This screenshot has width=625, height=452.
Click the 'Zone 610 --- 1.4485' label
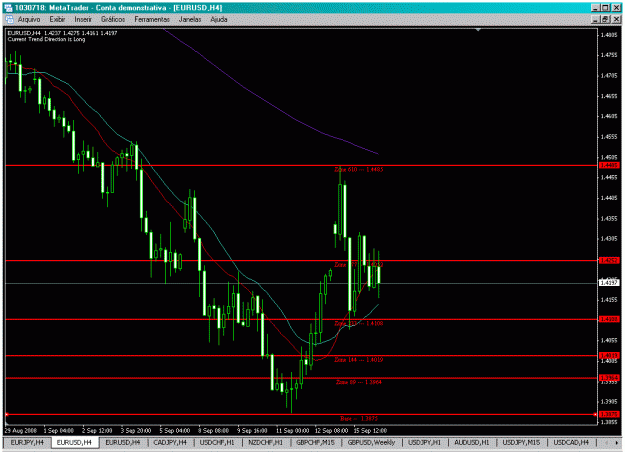point(358,169)
